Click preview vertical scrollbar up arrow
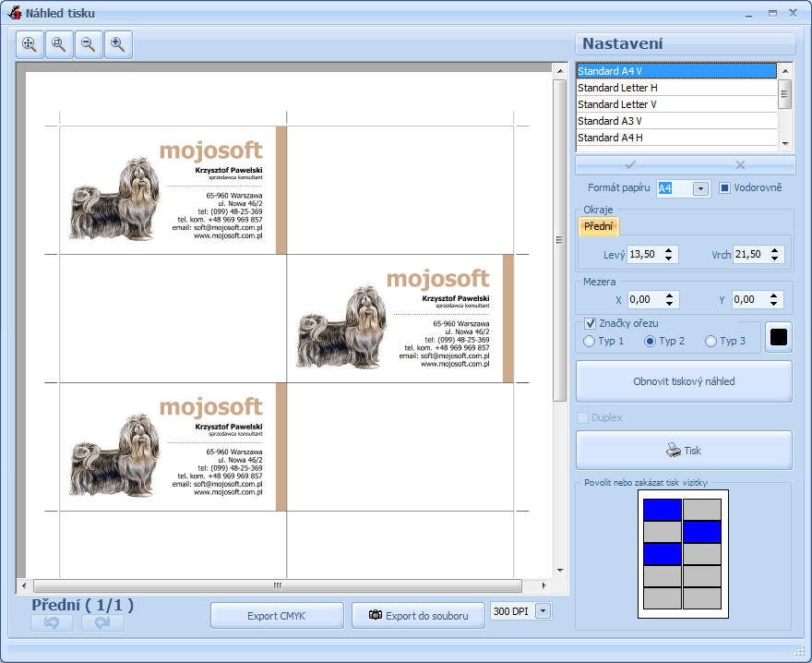812x663 pixels. (560, 71)
